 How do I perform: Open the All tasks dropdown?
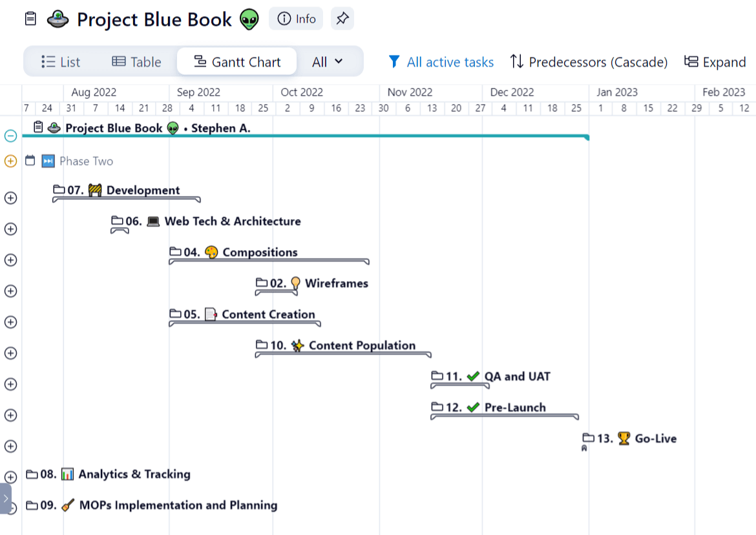pos(328,61)
